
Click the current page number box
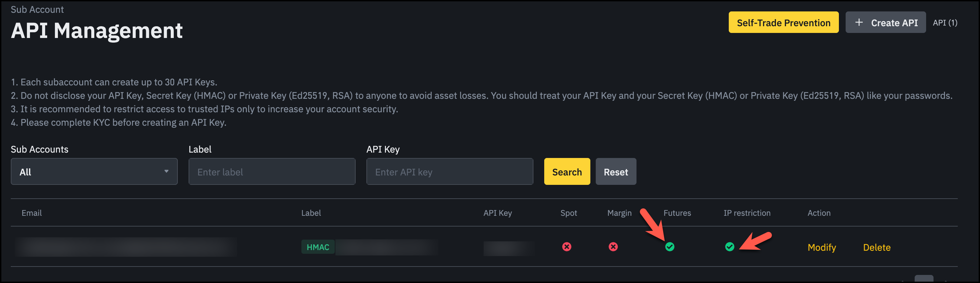tap(924, 279)
